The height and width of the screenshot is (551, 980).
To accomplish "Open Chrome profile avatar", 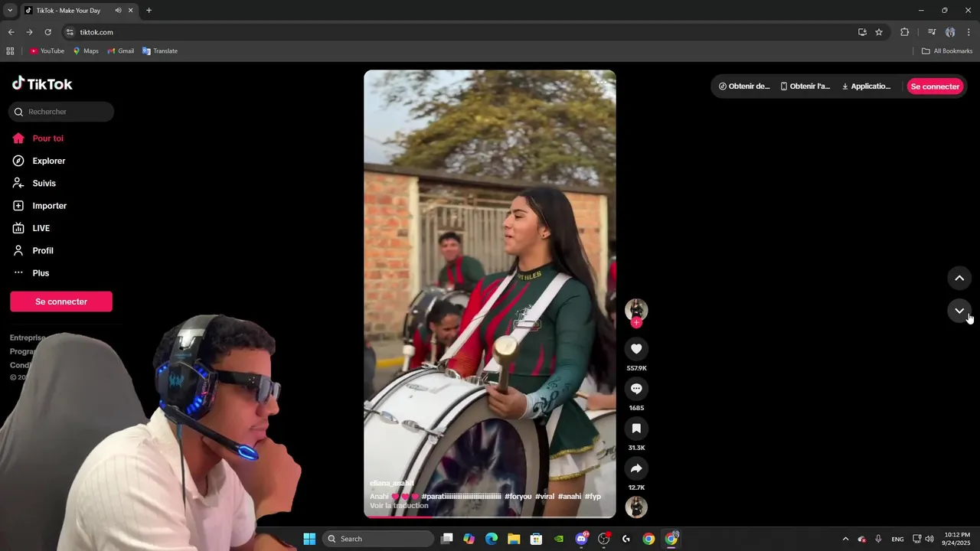I will pyautogui.click(x=950, y=32).
